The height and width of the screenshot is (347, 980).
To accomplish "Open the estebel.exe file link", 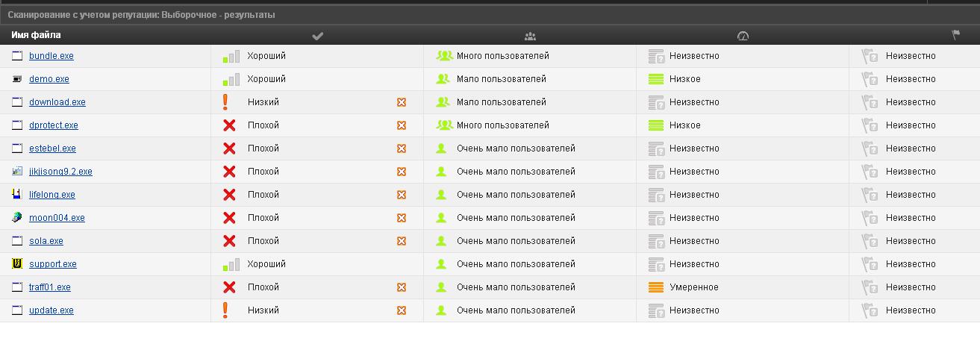I will click(52, 149).
